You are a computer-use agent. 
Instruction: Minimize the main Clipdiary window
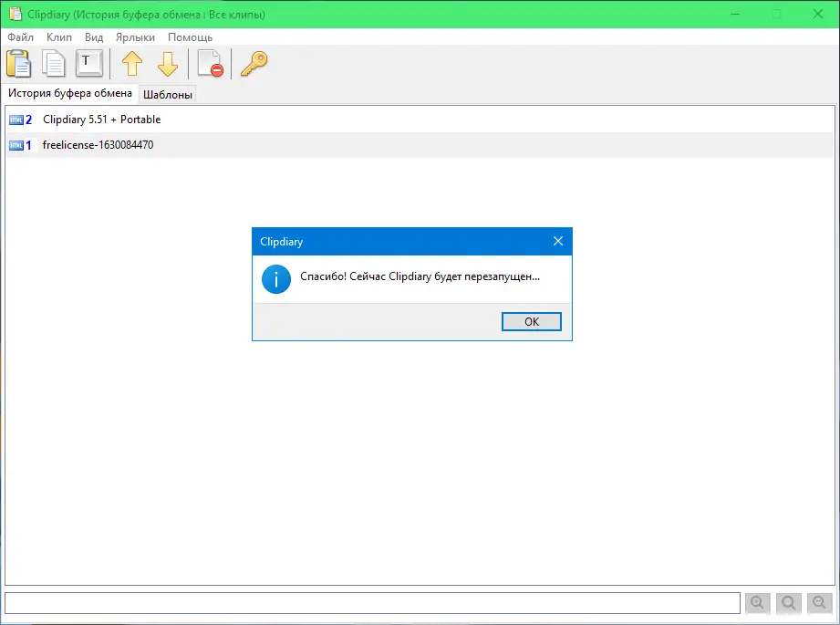point(735,14)
